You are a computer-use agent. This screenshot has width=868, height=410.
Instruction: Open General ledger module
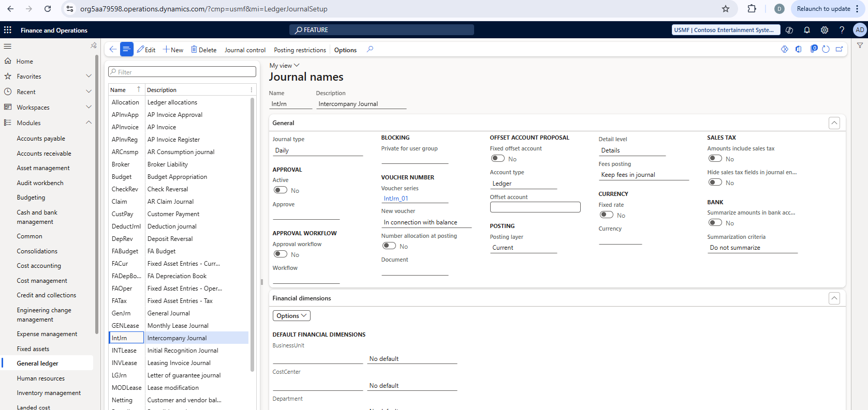click(x=37, y=363)
